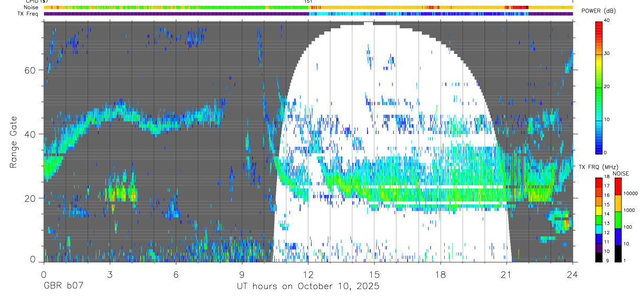Click the POWER (dB) legend title
The width and height of the screenshot is (644, 297).
(x=598, y=11)
